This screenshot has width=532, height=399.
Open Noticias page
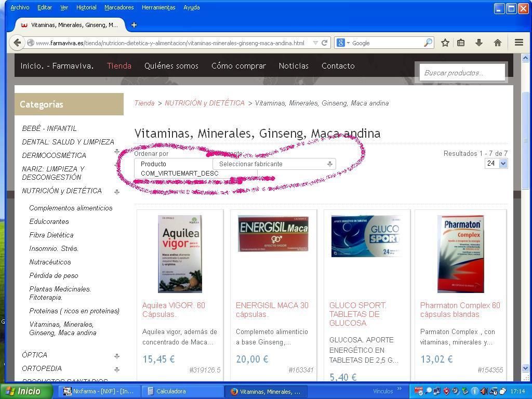(294, 66)
